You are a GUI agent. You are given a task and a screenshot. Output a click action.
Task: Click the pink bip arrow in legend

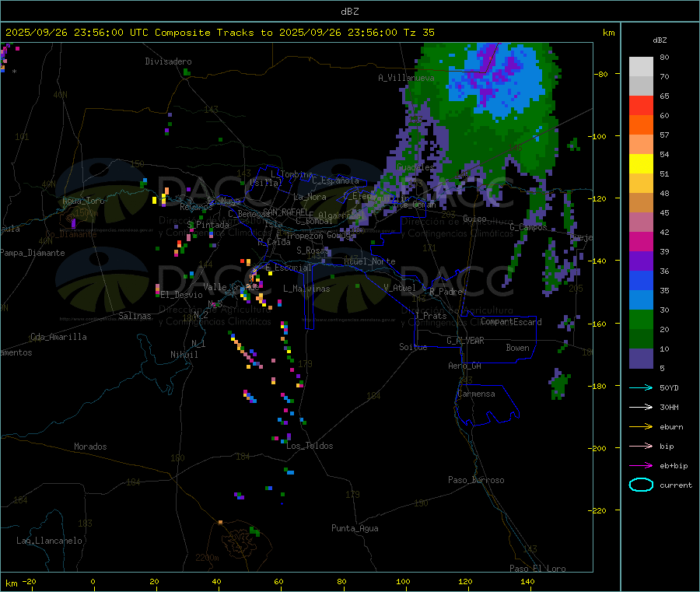pyautogui.click(x=641, y=446)
